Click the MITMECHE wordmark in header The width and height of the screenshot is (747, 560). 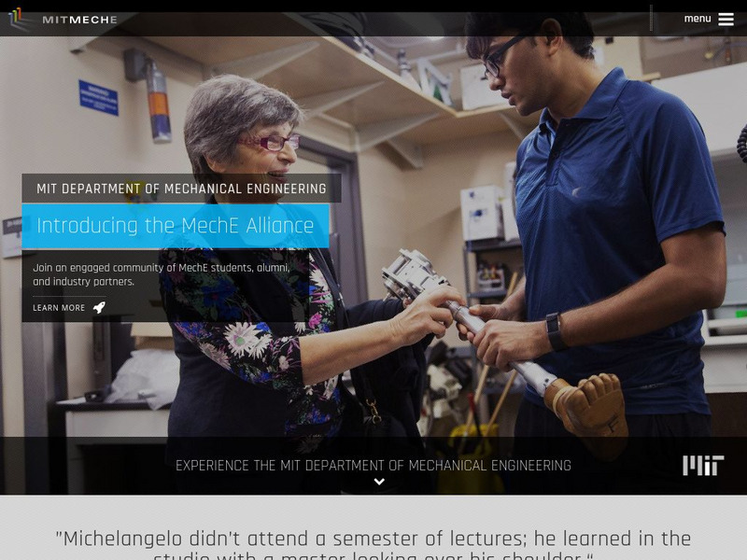click(x=79, y=20)
